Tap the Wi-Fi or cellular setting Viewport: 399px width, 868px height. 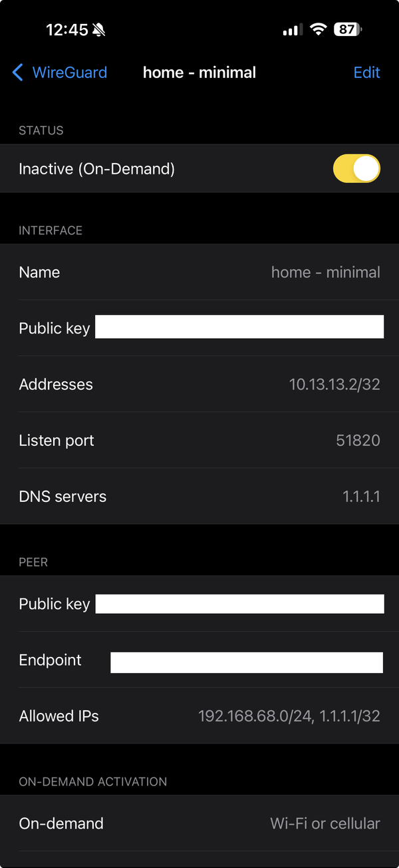tap(325, 823)
